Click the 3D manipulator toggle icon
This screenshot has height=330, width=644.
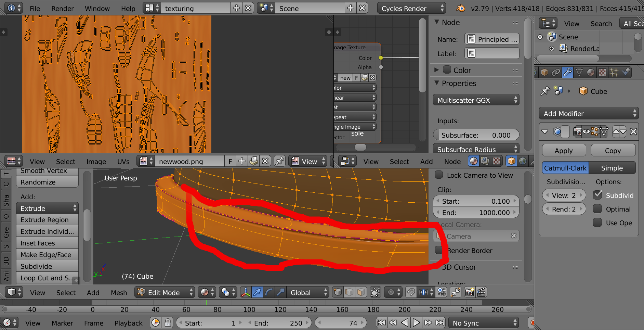click(246, 292)
